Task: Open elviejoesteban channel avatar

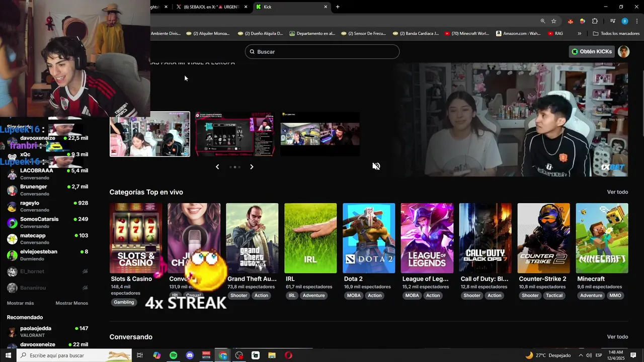Action: (12, 255)
